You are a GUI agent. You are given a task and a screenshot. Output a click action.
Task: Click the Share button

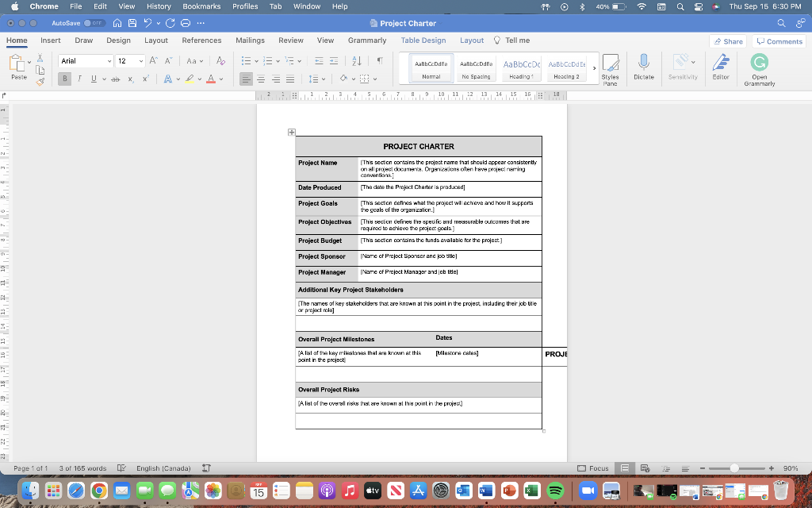pyautogui.click(x=728, y=41)
